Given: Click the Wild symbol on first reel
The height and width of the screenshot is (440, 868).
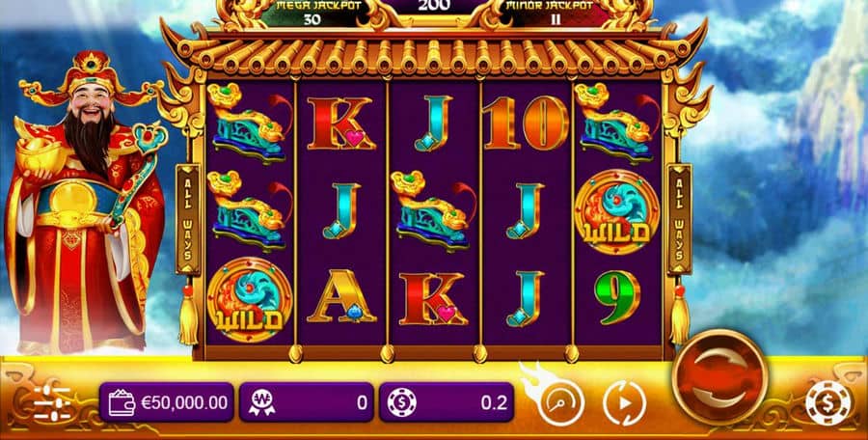Looking at the screenshot, I should point(250,299).
